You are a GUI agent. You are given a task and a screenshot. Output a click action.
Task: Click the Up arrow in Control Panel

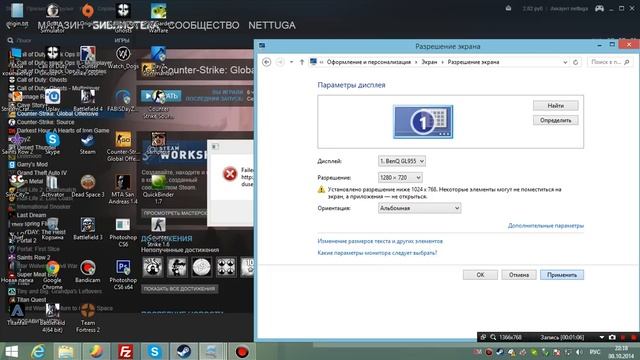coord(302,62)
